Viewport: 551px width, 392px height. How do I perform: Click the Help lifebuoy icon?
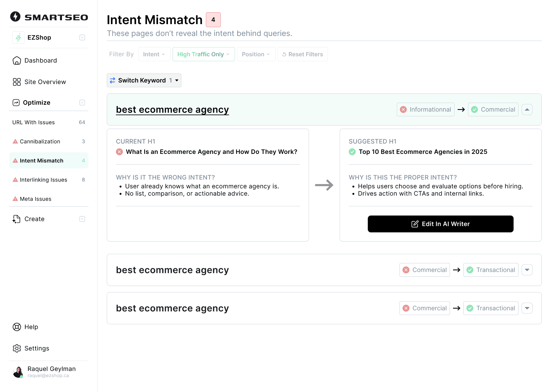[17, 327]
